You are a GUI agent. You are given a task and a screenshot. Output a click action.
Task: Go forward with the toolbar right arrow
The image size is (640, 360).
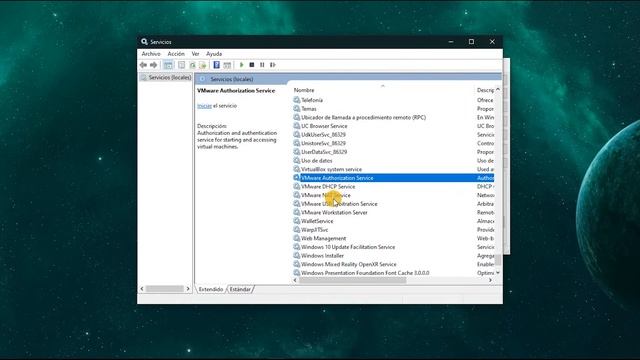tap(153, 65)
